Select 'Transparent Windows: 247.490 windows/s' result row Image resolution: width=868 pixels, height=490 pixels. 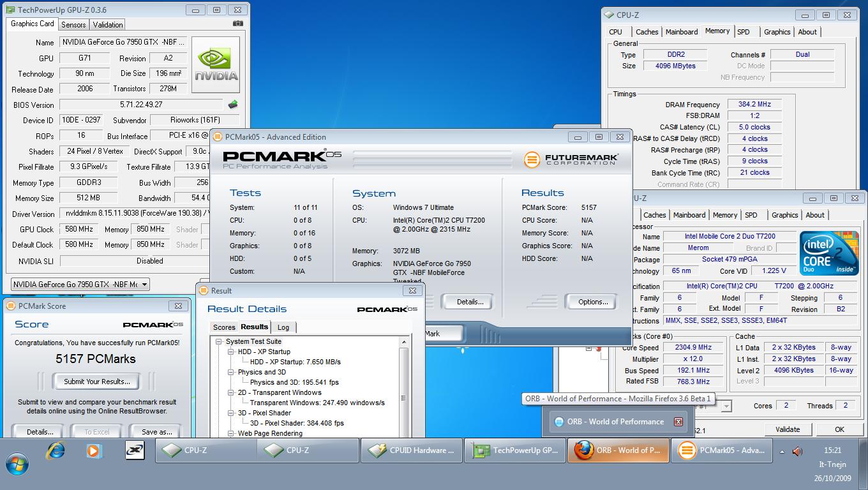coord(317,403)
